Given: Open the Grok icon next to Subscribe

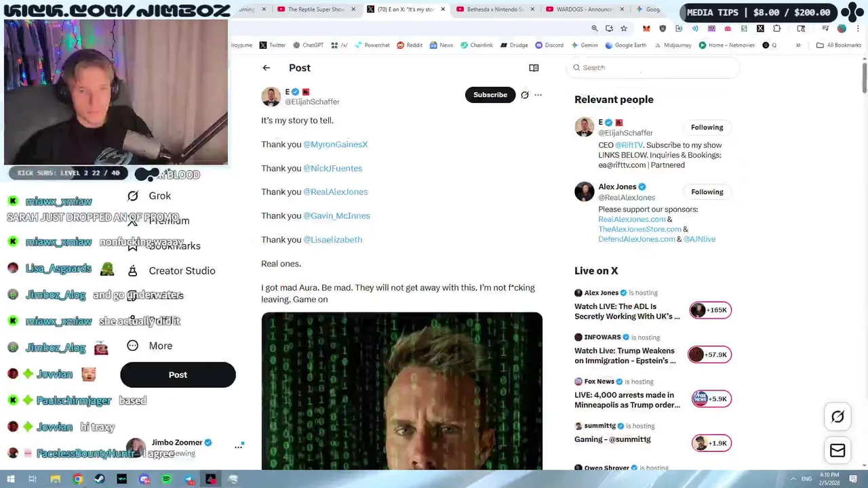Looking at the screenshot, I should [525, 95].
